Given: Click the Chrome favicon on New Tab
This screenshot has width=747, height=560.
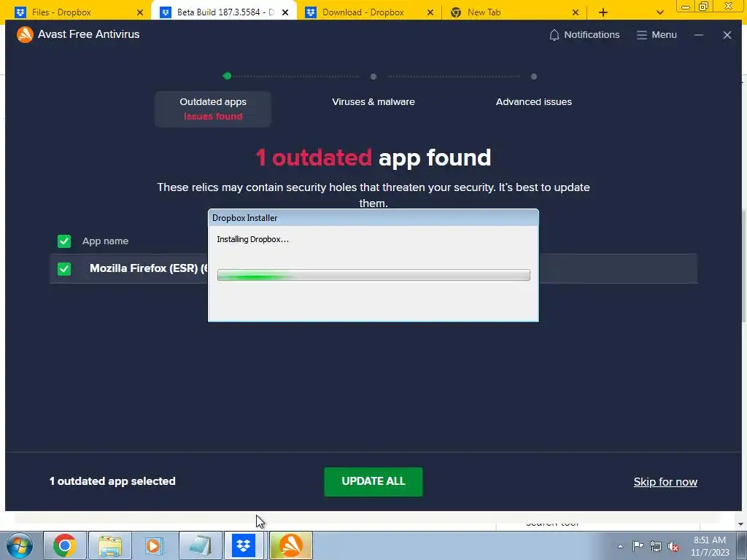Looking at the screenshot, I should tap(456, 12).
